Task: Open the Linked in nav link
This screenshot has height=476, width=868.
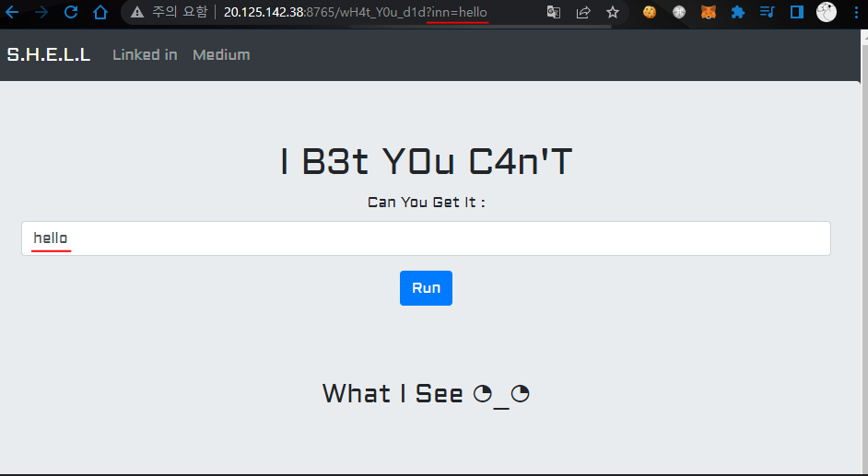Action: tap(145, 54)
